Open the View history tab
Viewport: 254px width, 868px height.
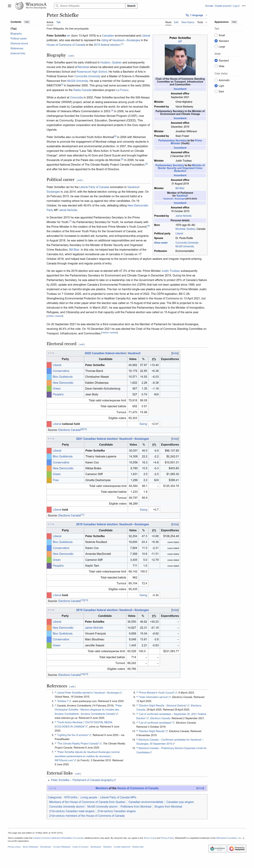click(x=187, y=22)
